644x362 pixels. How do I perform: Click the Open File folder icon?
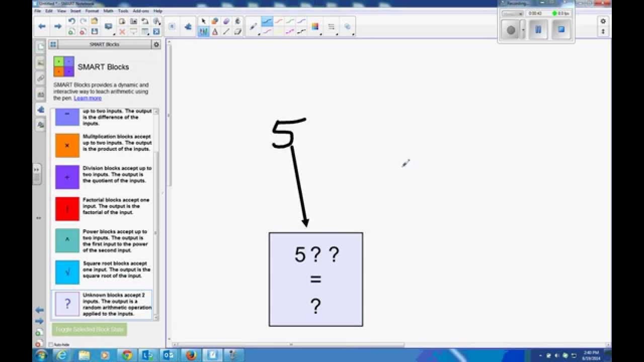[95, 21]
